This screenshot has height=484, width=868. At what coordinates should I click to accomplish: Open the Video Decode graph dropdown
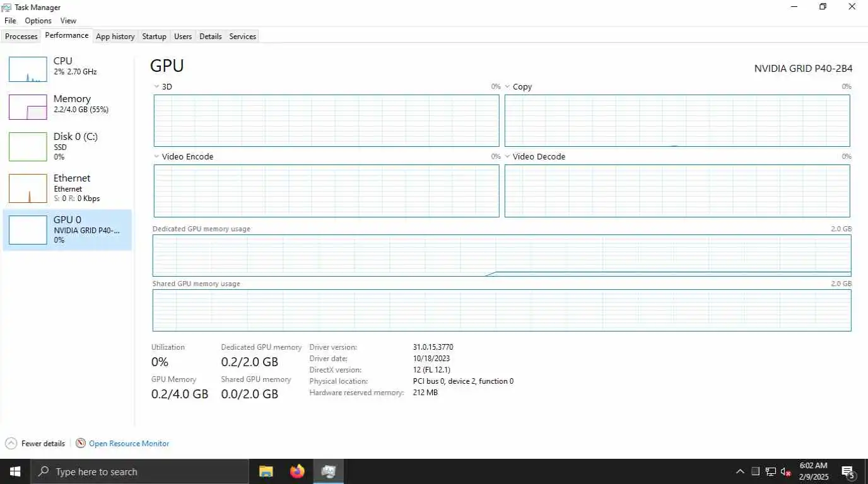508,156
